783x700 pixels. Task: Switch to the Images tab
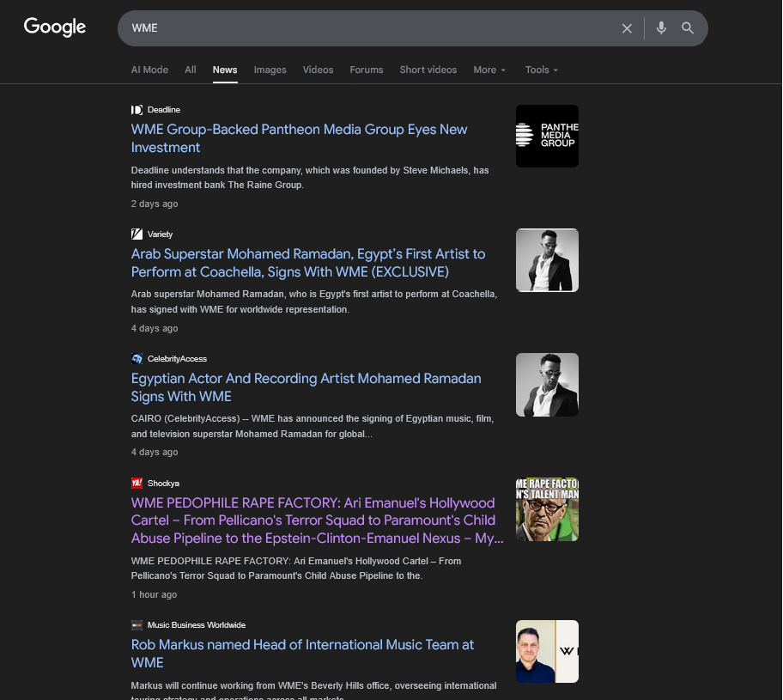point(270,70)
